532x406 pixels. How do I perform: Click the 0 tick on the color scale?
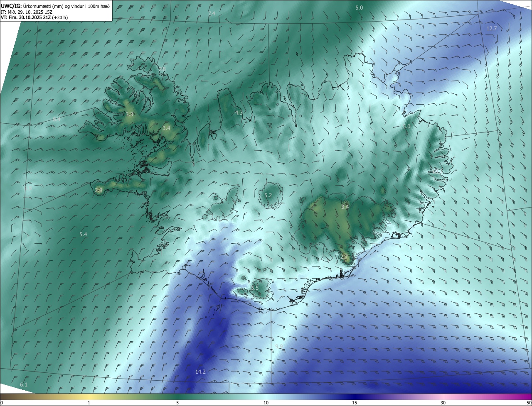[x=2, y=403]
